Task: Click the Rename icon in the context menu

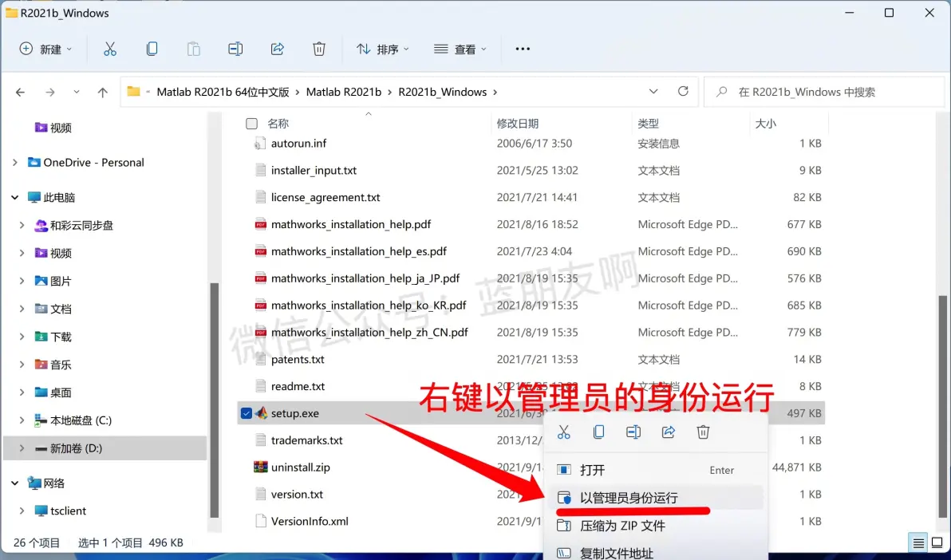Action: pyautogui.click(x=633, y=432)
